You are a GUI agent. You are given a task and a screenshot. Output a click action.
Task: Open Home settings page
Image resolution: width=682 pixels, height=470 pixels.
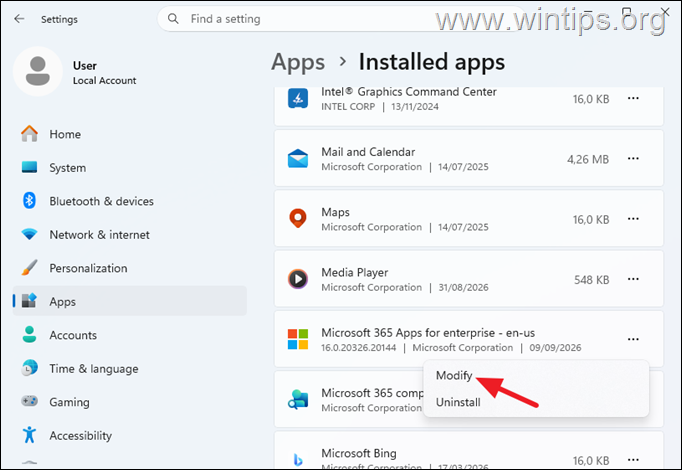coord(130,134)
